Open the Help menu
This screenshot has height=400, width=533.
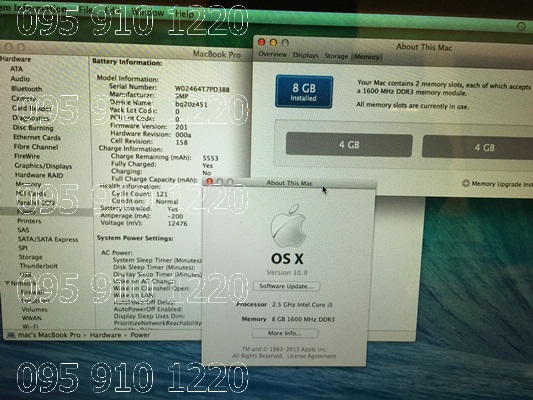click(x=185, y=14)
